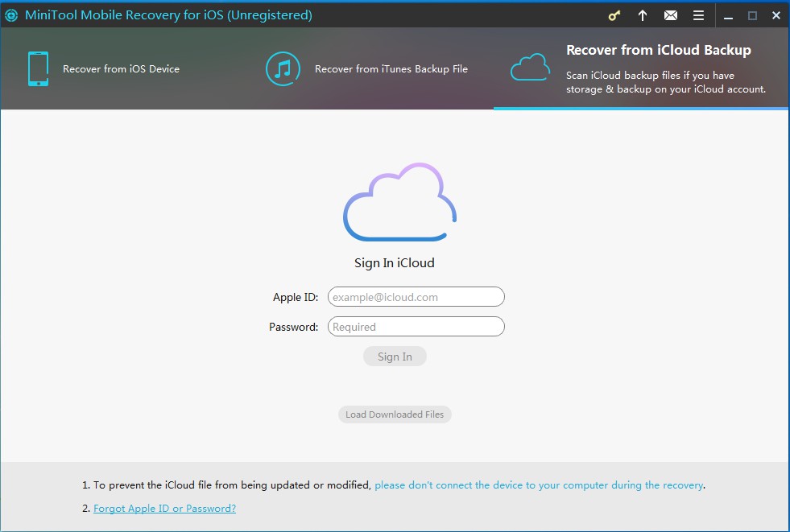790x532 pixels.
Task: Minimize the MiniTool window
Action: click(728, 17)
